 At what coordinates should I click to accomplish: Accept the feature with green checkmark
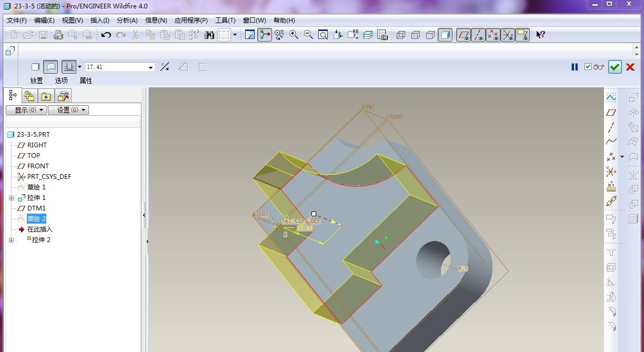coord(615,67)
